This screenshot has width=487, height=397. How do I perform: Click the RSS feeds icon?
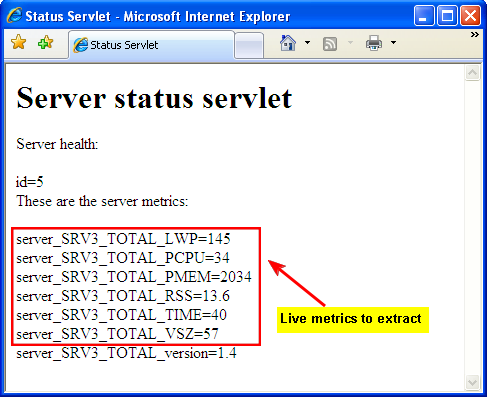[x=330, y=44]
